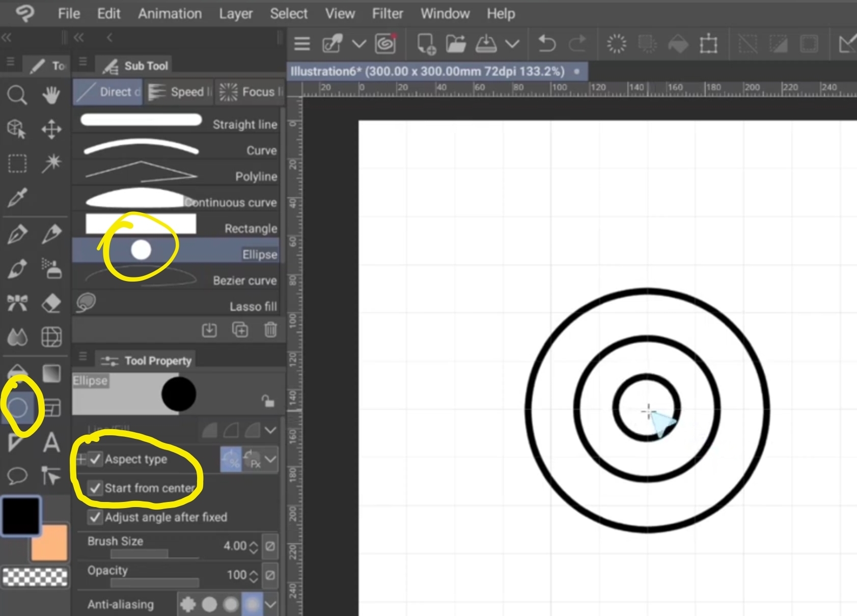Select the Decoration tool

[17, 303]
